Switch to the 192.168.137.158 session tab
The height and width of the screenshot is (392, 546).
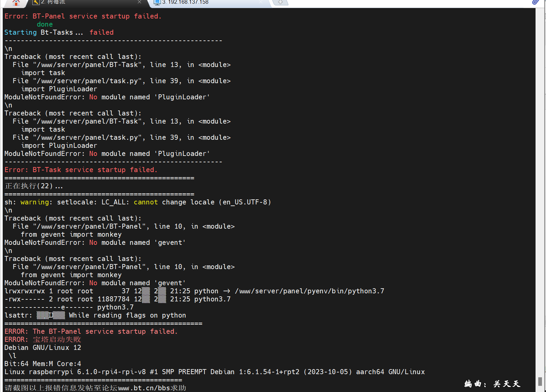[x=209, y=3]
